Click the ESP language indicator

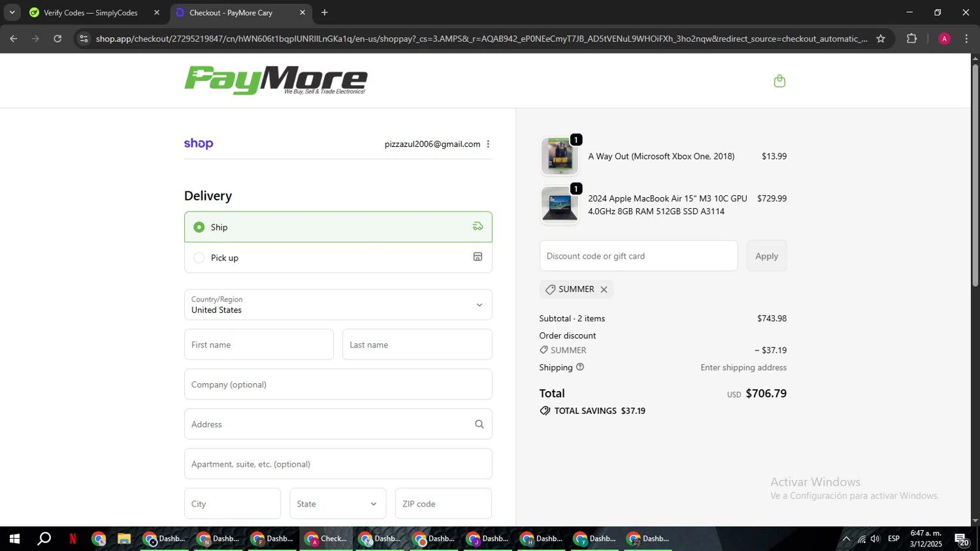[x=894, y=539]
